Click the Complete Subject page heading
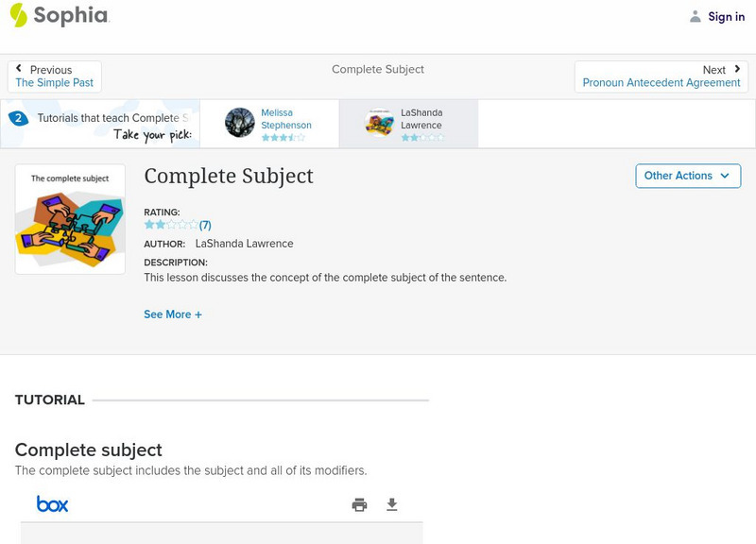Screen dimensions: 756x544 point(229,177)
